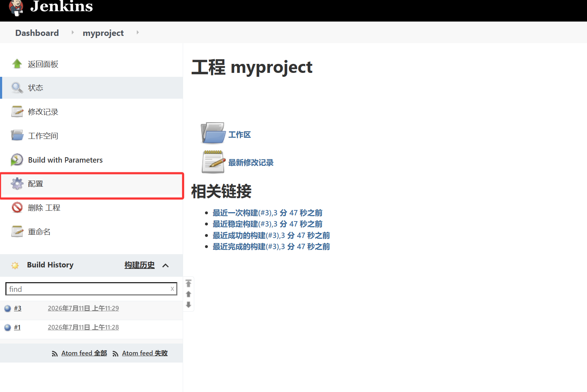Select 状态 in the sidebar

tap(36, 88)
